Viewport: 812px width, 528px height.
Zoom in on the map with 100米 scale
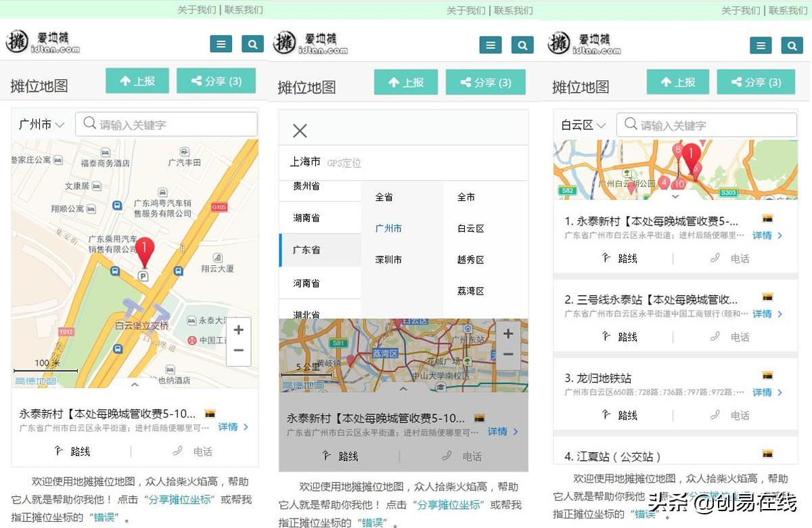click(238, 330)
